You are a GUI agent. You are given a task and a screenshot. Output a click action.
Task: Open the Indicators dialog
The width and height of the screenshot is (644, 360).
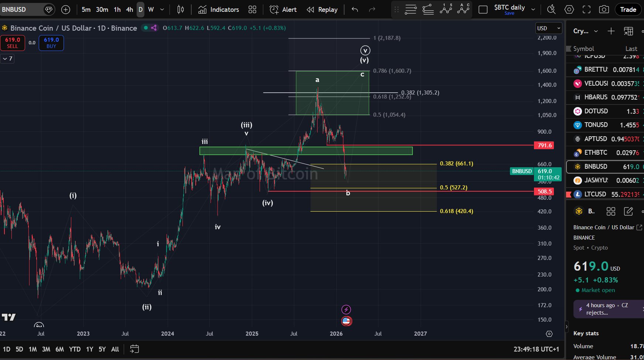219,10
